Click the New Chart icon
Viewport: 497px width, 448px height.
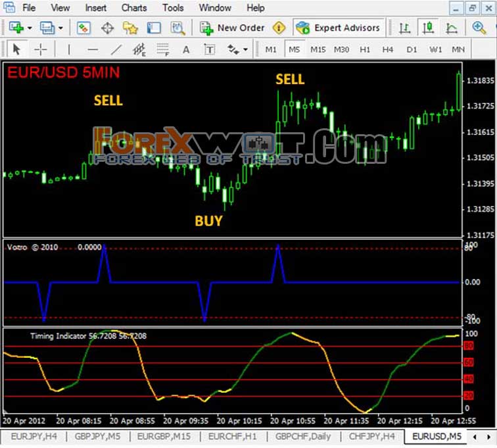(16, 28)
